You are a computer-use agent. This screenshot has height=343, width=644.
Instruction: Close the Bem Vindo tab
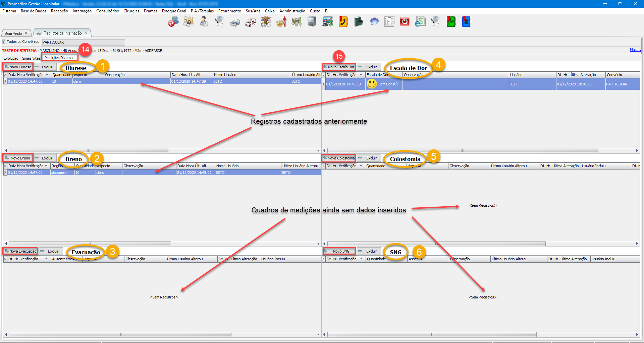(26, 33)
